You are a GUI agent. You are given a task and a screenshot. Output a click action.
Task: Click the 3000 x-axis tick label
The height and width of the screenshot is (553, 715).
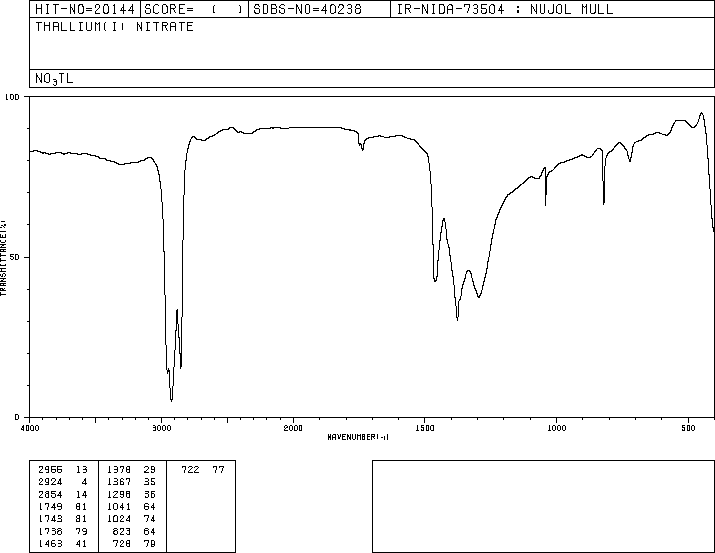pos(161,428)
